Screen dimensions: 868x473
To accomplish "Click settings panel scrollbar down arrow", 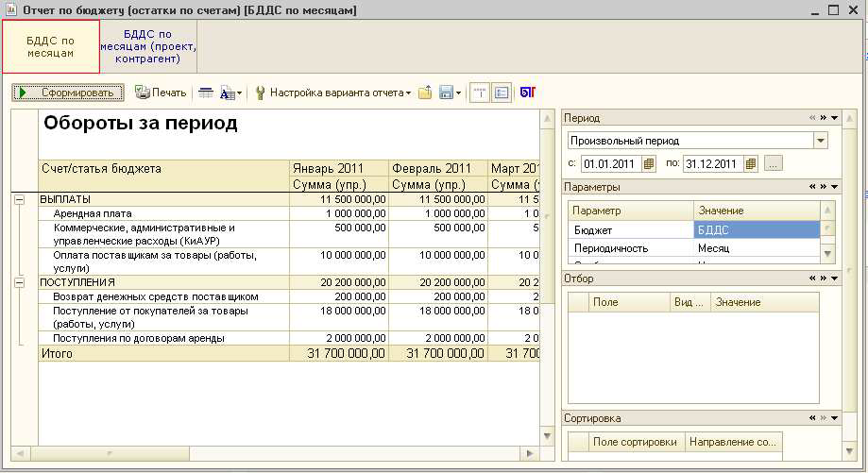I will click(x=850, y=451).
